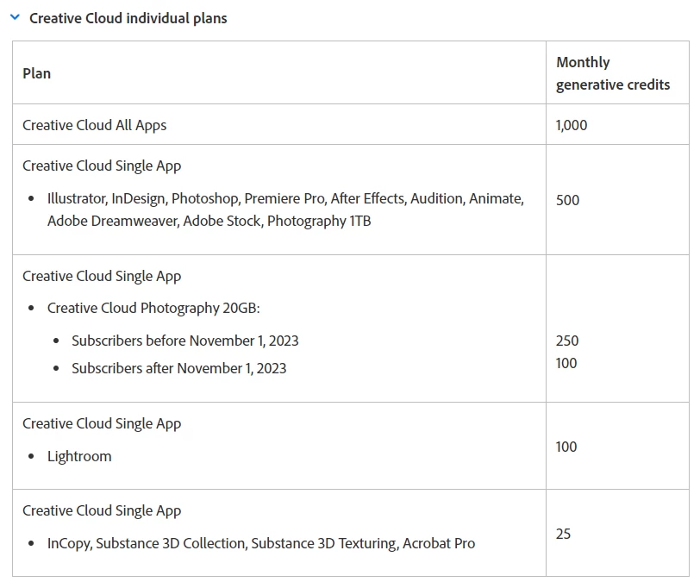
Task: Click the 1,000 credits value
Action: coord(572,125)
